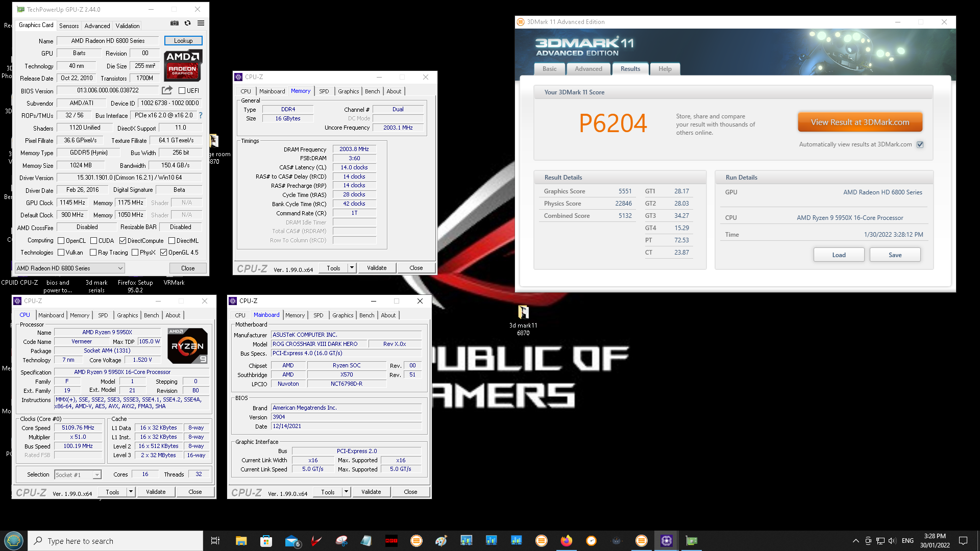This screenshot has height=551, width=980.
Task: Click the volume icon in system tray
Action: [892, 541]
